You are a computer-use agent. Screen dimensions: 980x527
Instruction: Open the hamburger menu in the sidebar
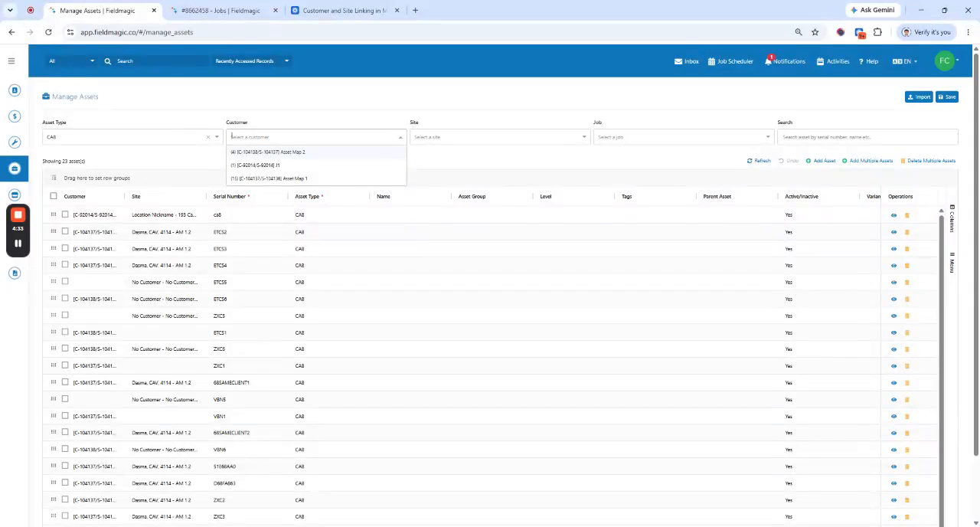point(11,61)
